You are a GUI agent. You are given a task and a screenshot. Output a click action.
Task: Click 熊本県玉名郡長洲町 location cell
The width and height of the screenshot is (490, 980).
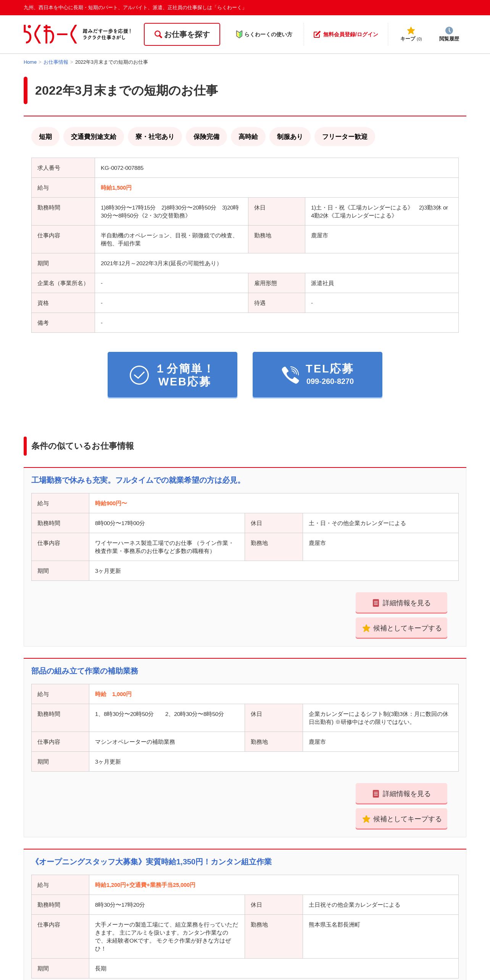[380, 936]
